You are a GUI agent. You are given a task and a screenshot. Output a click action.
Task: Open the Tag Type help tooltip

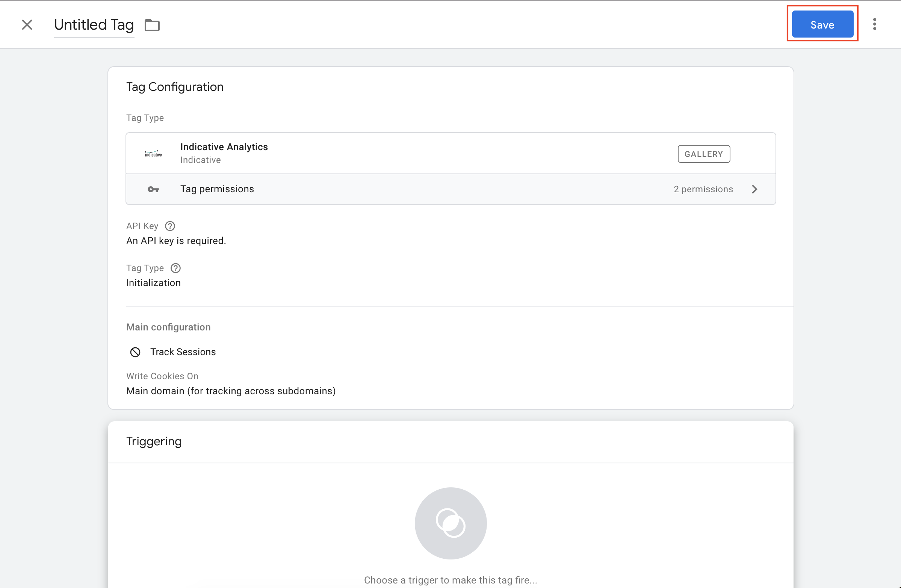(175, 268)
